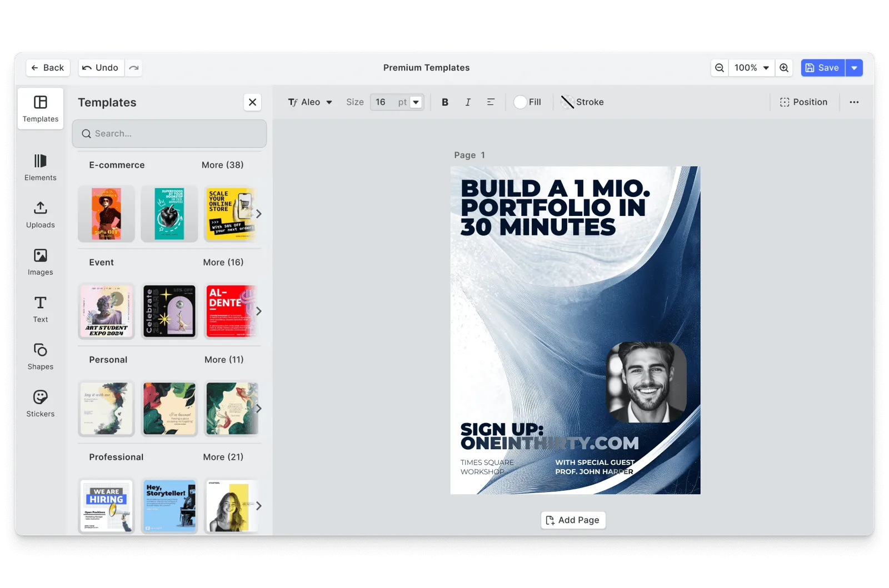Screen dimensions: 889x588
Task: Select the Art Student Expo 2024 template
Action: pyautogui.click(x=106, y=311)
